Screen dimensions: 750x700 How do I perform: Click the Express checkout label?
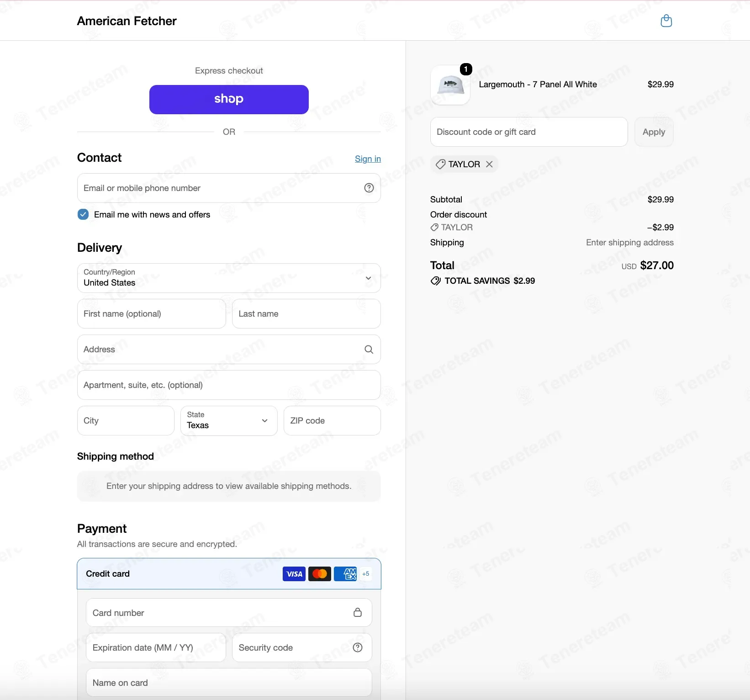click(229, 71)
